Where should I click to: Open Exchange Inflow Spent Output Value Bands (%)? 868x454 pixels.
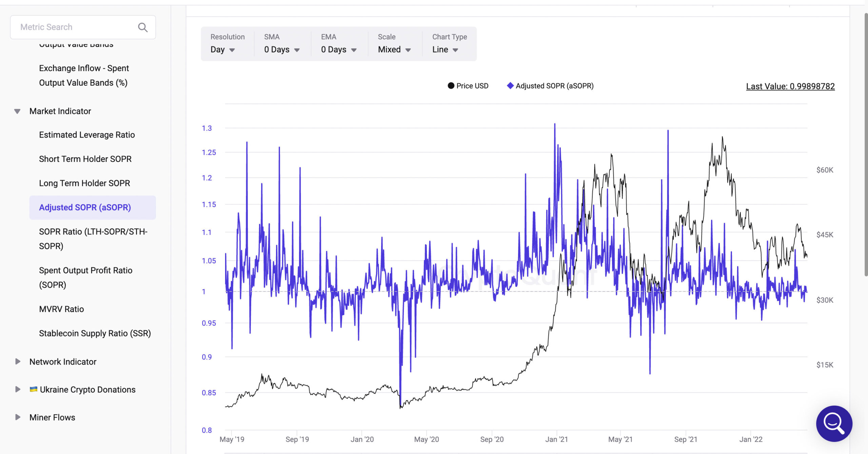click(84, 75)
